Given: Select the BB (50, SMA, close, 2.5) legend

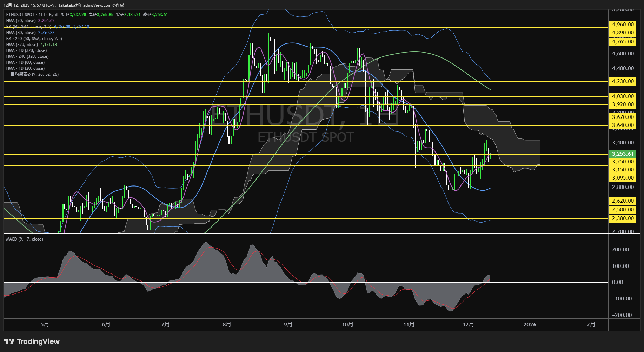Looking at the screenshot, I should (x=29, y=27).
